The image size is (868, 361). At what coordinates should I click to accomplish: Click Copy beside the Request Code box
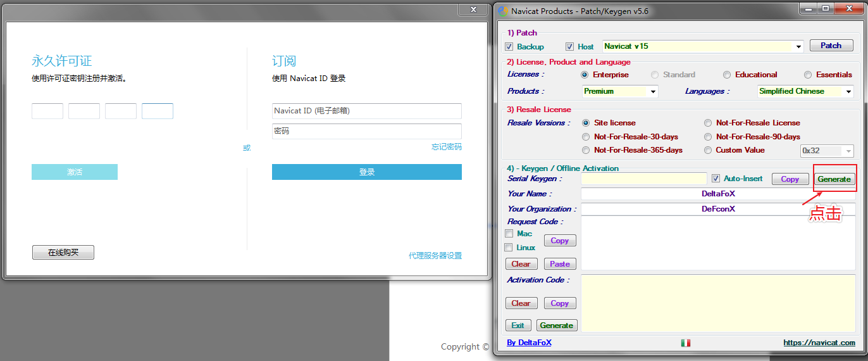(560, 241)
